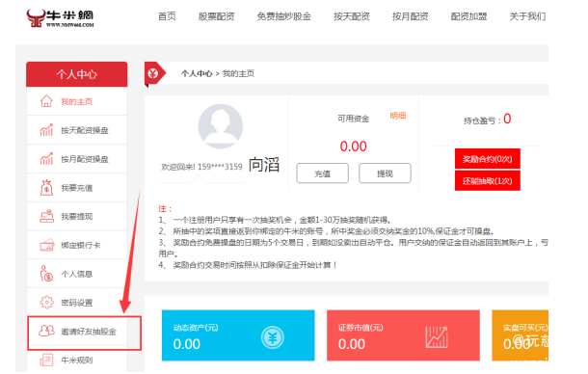Image resolution: width=588 pixels, height=374 pixels.
Task: Click the welcome text 159****3159
Action: 201,167
